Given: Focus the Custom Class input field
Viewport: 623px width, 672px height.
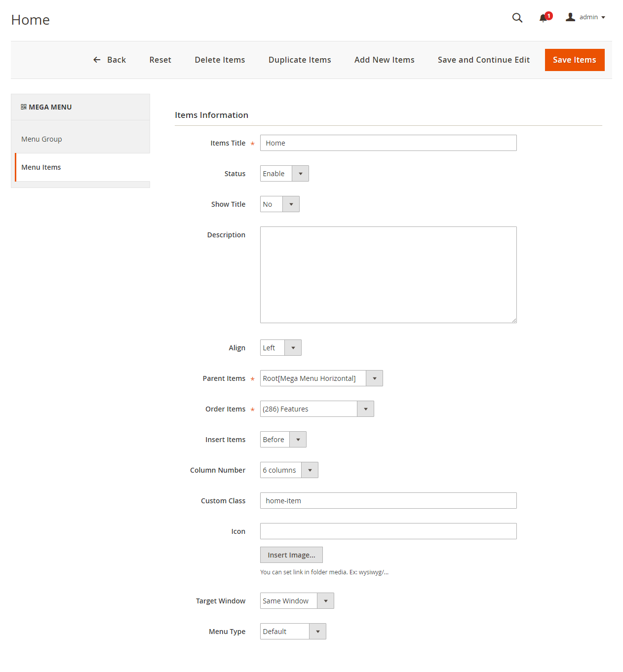Looking at the screenshot, I should pos(389,501).
